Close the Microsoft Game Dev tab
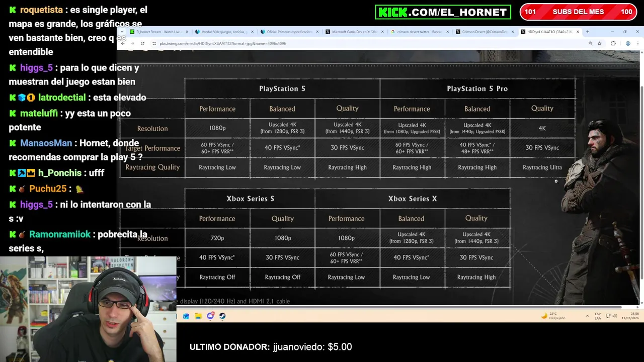This screenshot has width=644, height=362. pos(382,32)
